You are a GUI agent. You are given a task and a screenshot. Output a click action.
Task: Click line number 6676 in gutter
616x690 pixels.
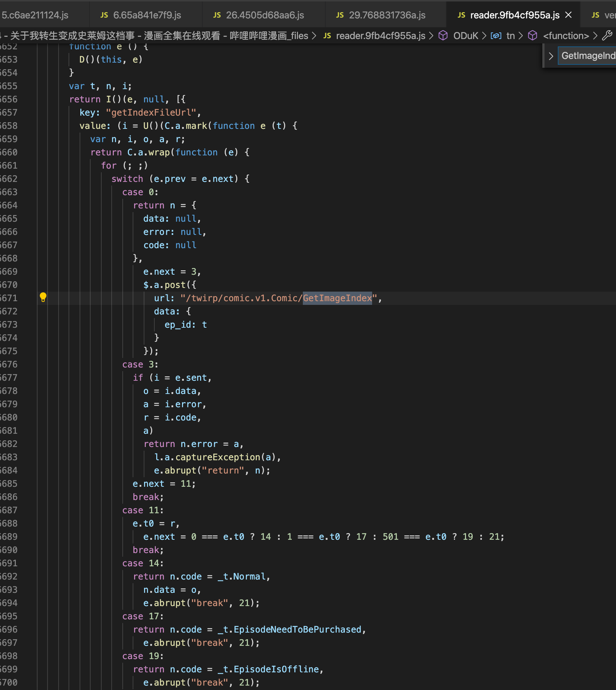[x=9, y=364]
